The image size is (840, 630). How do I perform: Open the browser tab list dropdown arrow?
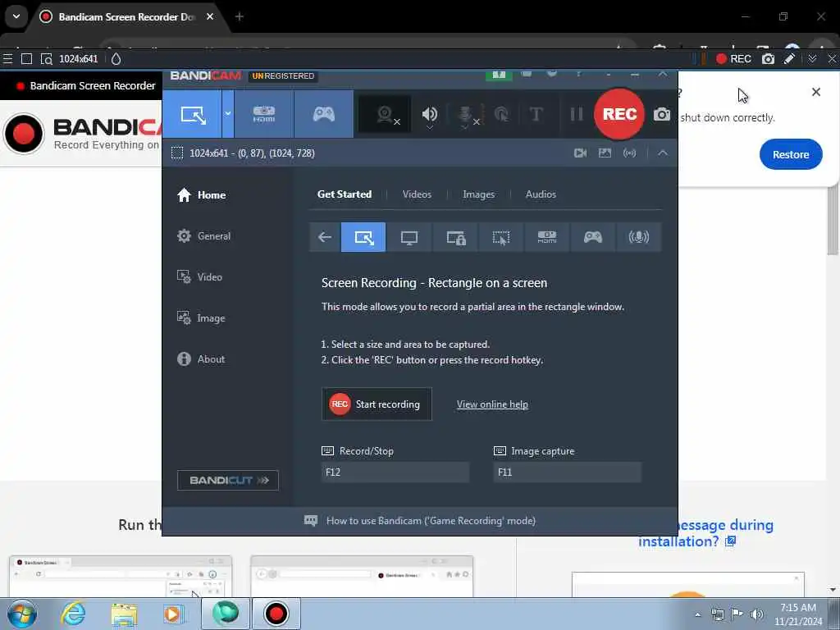tap(16, 16)
